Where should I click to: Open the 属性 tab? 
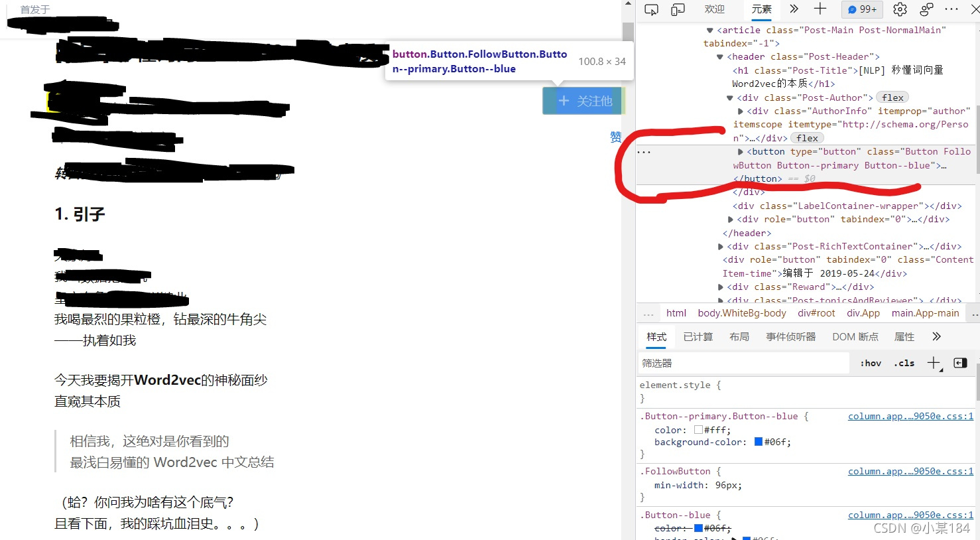coord(904,337)
